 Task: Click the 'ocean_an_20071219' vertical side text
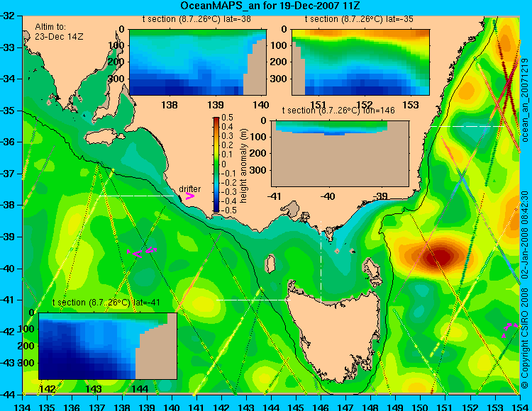[x=525, y=100]
